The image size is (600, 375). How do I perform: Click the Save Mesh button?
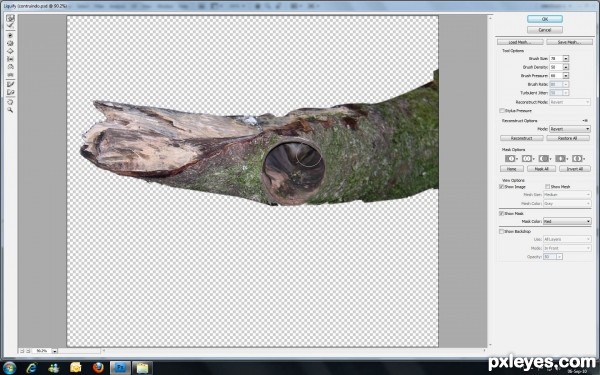click(x=569, y=42)
